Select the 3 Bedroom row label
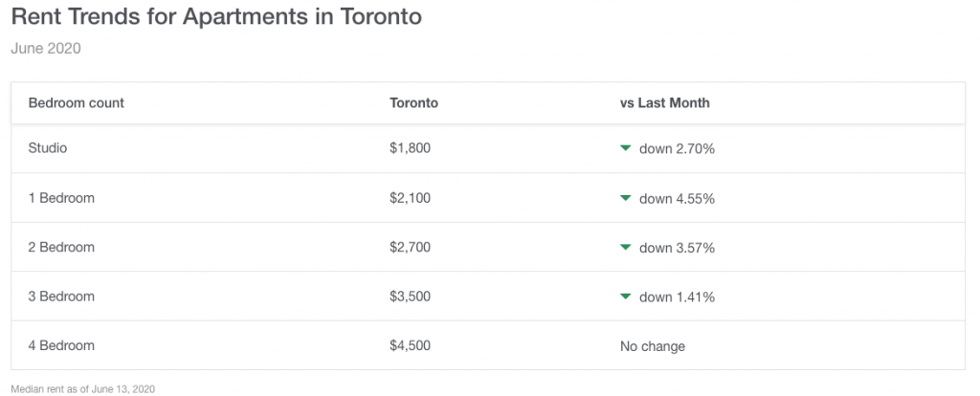Viewport: 980px width, 396px height. [61, 297]
